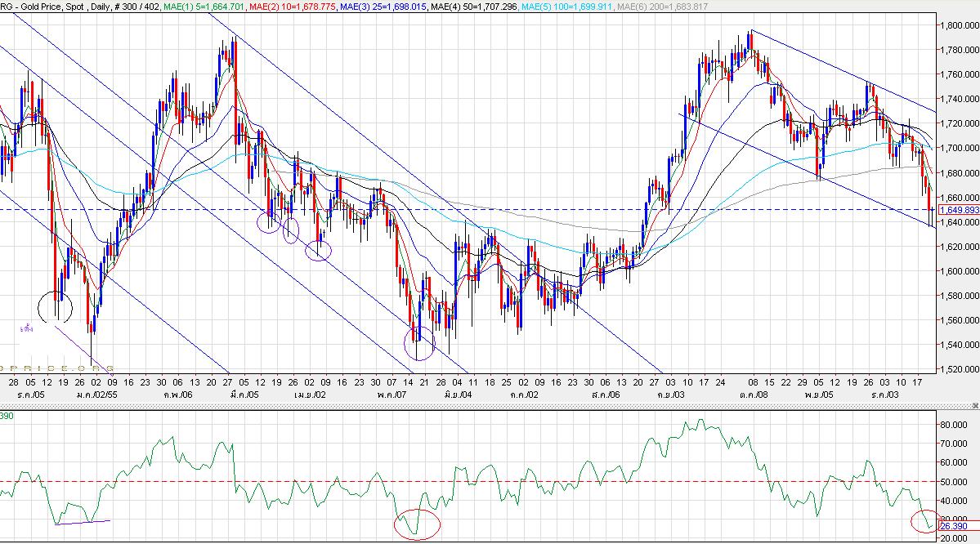This screenshot has height=544, width=980.
Task: Click the '1,540.000' price axis label
Action: tap(960, 345)
